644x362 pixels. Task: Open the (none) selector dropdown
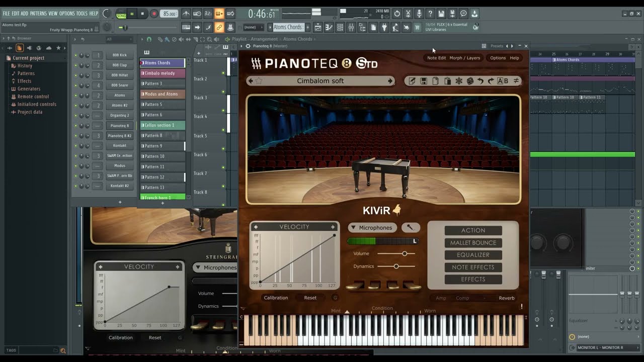[x=253, y=27]
